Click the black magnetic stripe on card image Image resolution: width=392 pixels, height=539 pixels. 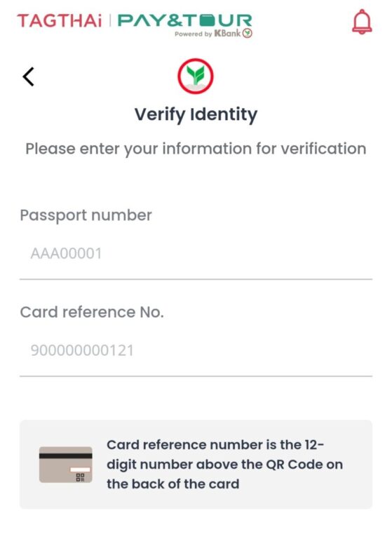click(66, 455)
